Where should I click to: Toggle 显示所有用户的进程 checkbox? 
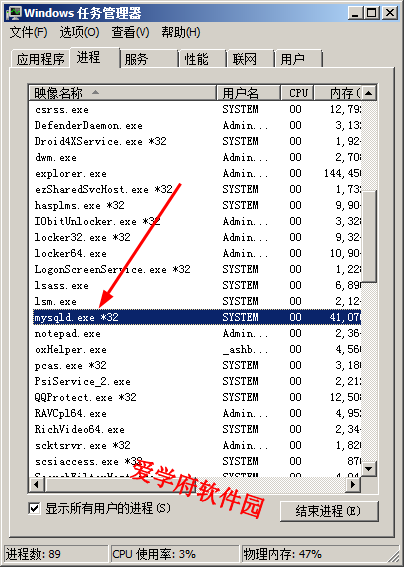34,508
